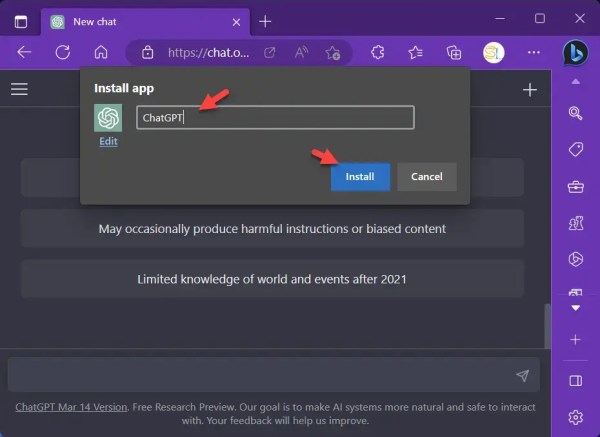Screen dimensions: 600x437
Task: Open a new browser tab
Action: pos(265,22)
